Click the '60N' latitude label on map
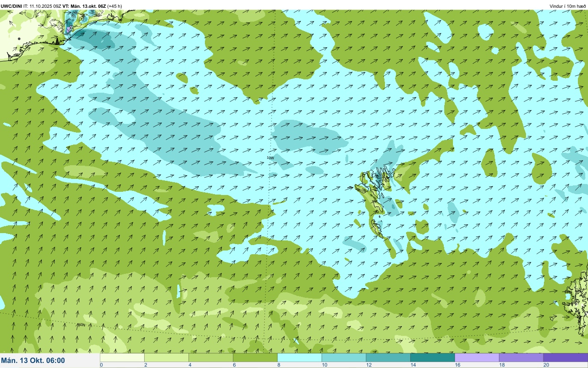Screen dimensions: 588x368 tap(81, 325)
